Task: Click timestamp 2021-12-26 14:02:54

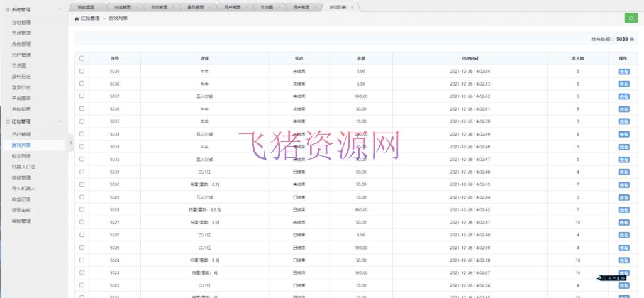Action: tap(470, 72)
